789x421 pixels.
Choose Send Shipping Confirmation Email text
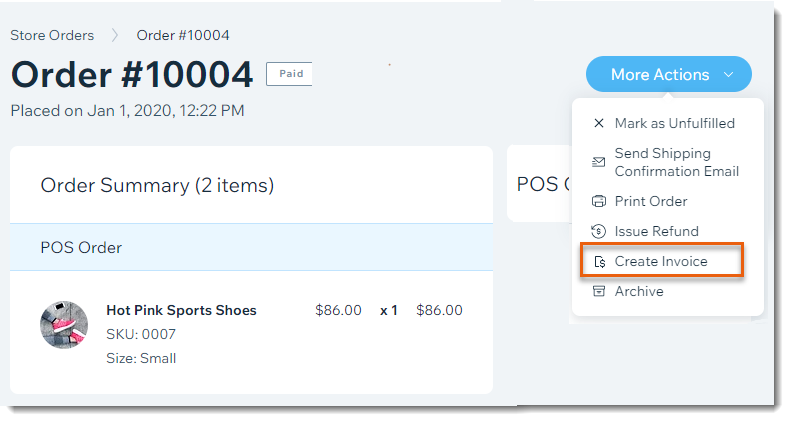pyautogui.click(x=676, y=162)
